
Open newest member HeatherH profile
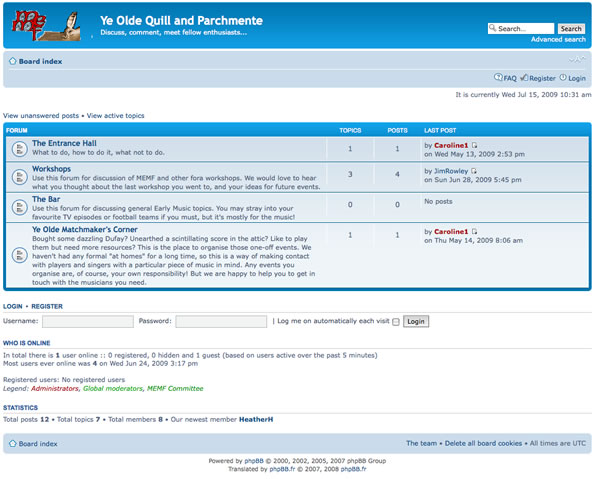(x=256, y=419)
